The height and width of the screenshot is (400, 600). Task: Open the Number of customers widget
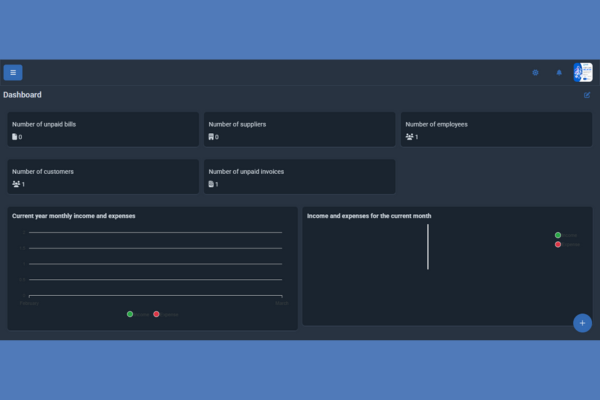point(103,177)
